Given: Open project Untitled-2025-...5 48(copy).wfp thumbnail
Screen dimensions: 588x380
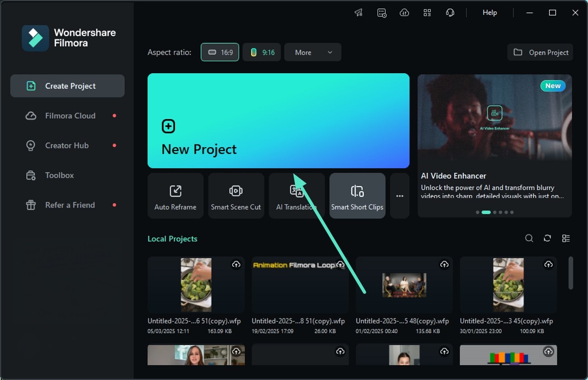Looking at the screenshot, I should pos(404,285).
